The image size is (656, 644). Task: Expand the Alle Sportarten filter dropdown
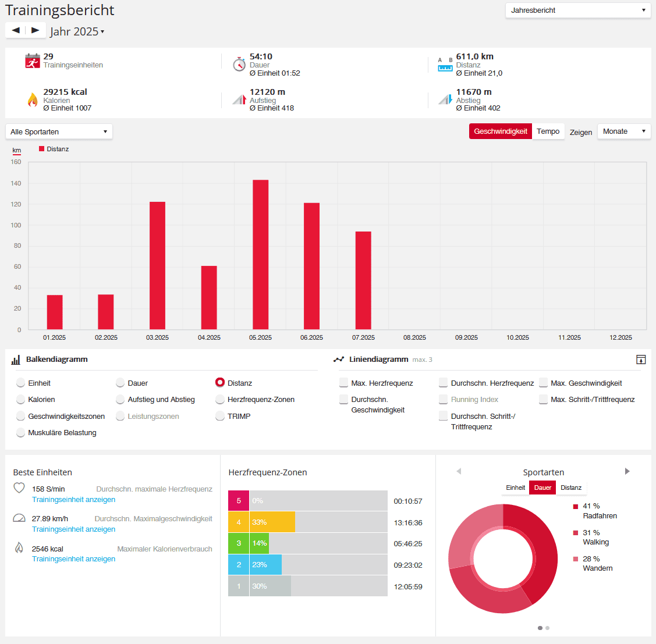(x=59, y=131)
